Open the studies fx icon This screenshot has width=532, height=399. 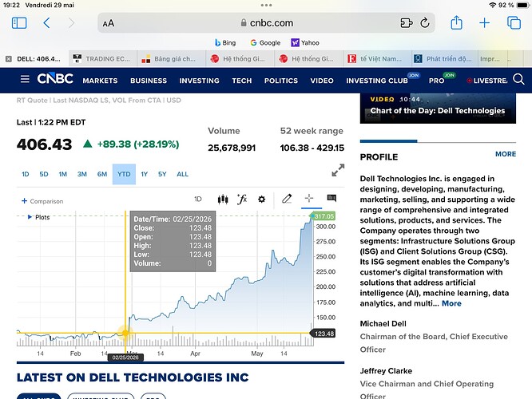[x=242, y=199]
